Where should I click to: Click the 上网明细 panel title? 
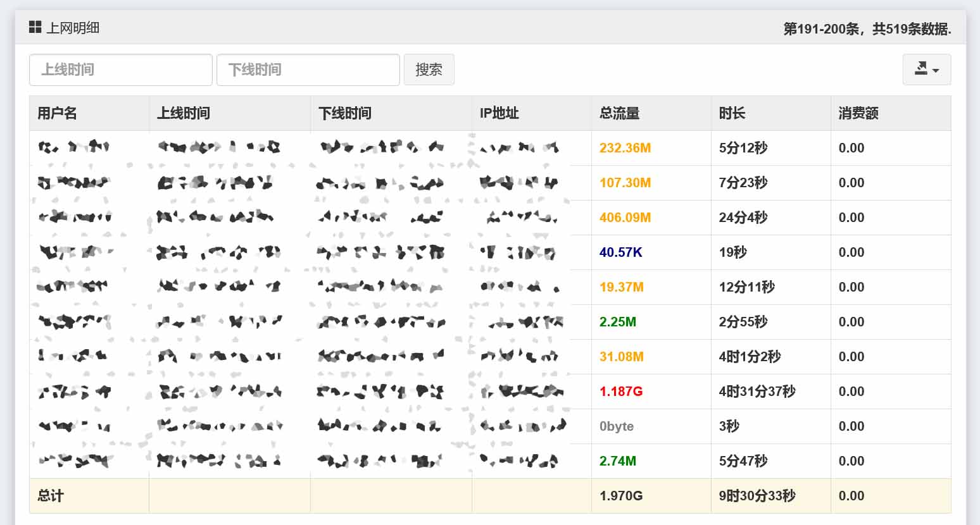pos(73,28)
